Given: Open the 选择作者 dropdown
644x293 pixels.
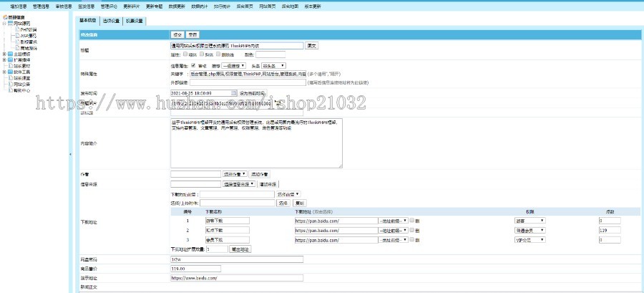Looking at the screenshot, I should (235, 174).
